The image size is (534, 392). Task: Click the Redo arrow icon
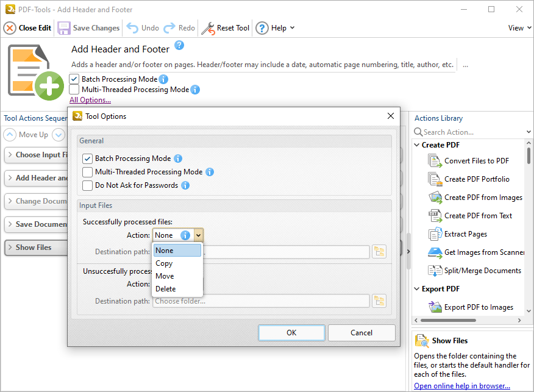[169, 28]
